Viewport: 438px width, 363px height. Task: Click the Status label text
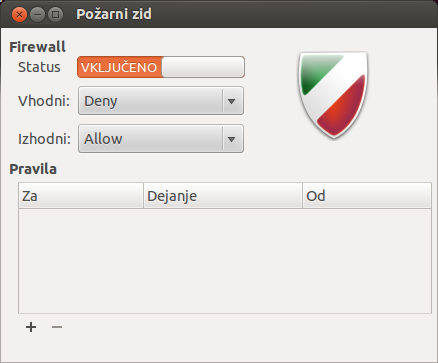39,67
